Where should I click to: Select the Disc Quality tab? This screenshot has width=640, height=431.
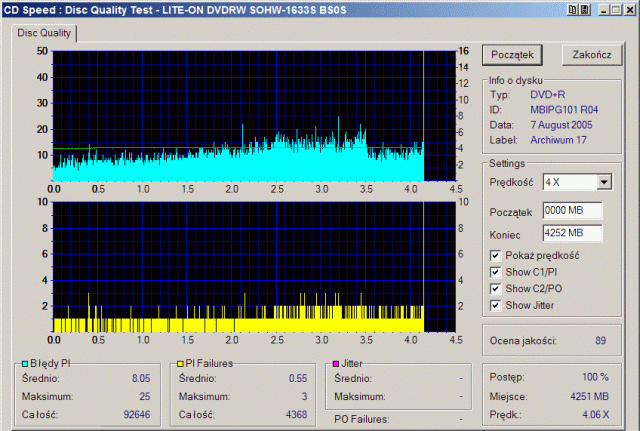[44, 33]
